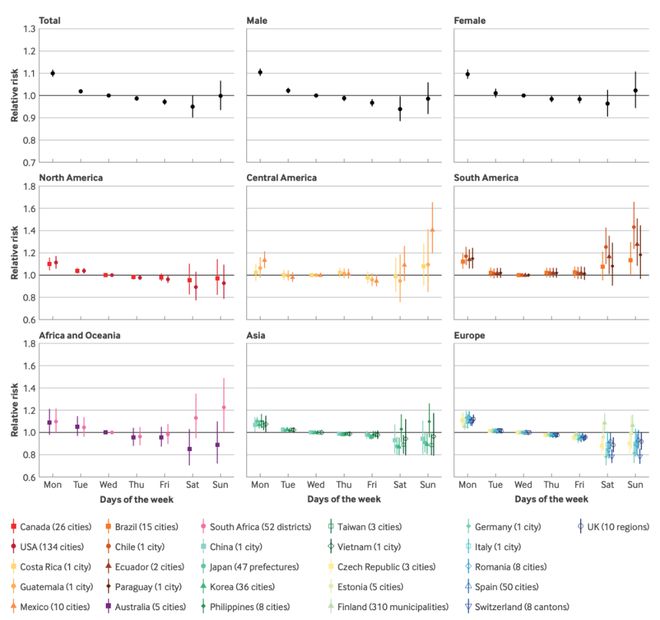Click the Canada red square legend marker
The image size is (660, 620).
(x=13, y=527)
